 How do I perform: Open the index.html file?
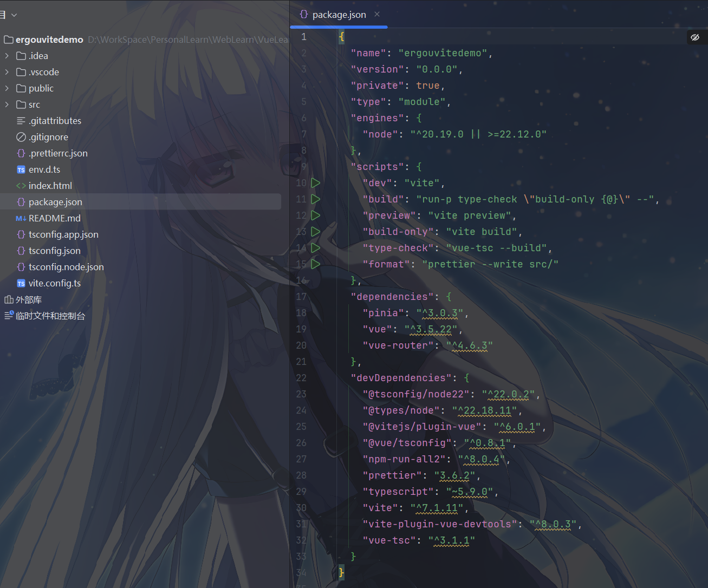50,186
